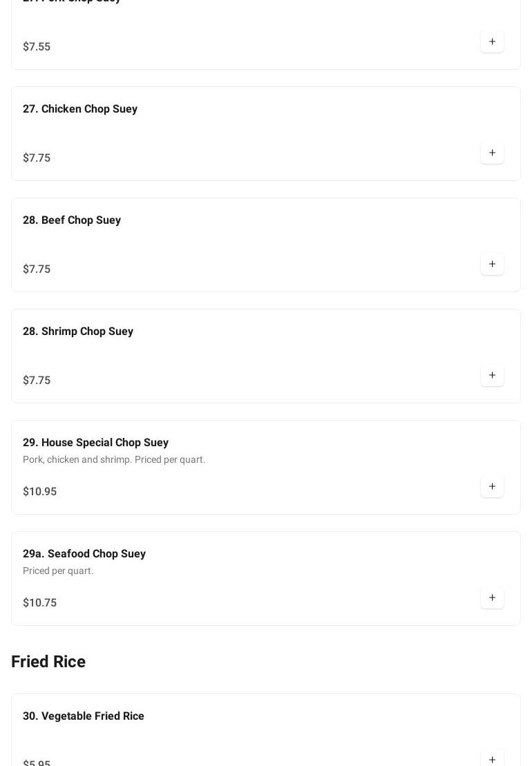The image size is (532, 766).
Task: Click "Priced per quart." under Seafood Chop Suey
Action: [x=58, y=571]
